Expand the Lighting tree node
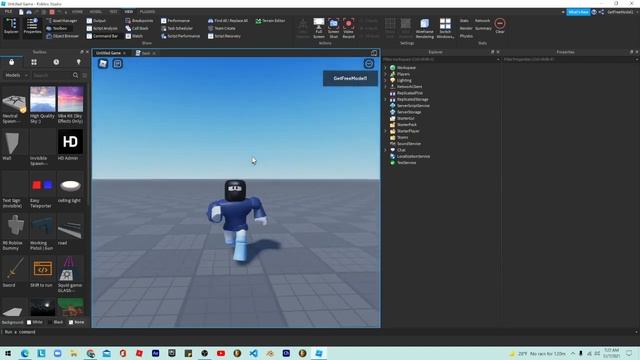 (x=386, y=80)
